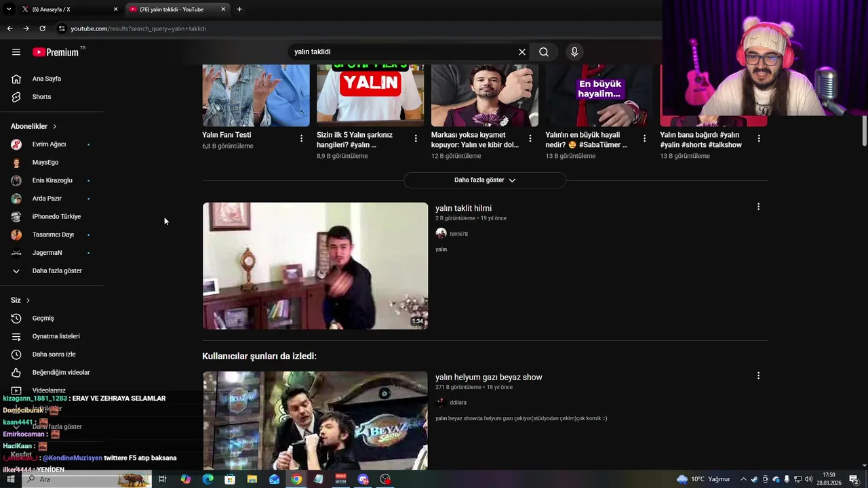
Task: Open a new browser tab with plus
Action: [239, 9]
